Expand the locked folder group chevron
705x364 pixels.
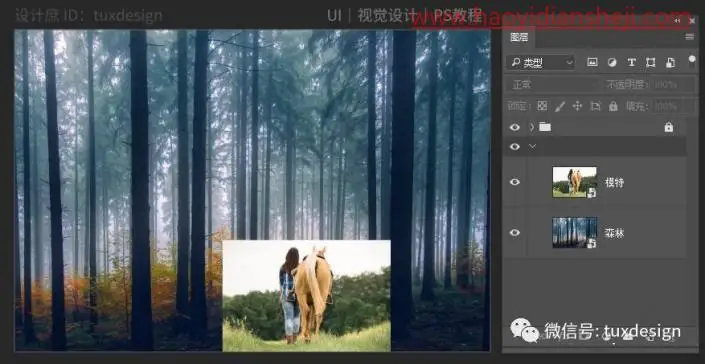tap(532, 127)
